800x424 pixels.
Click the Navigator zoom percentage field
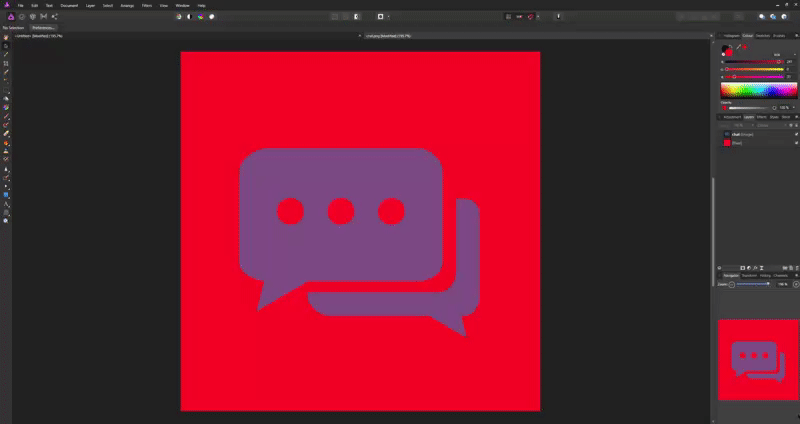click(783, 284)
